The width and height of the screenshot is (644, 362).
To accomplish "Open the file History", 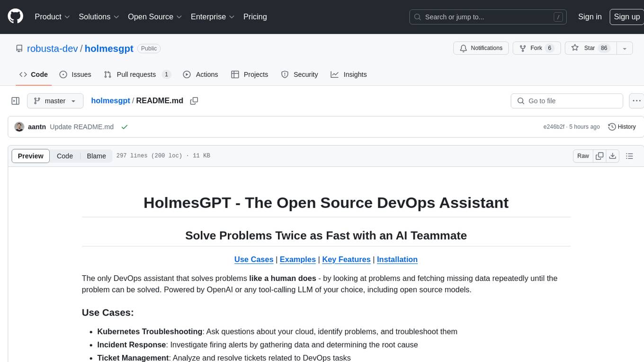I will (x=622, y=127).
